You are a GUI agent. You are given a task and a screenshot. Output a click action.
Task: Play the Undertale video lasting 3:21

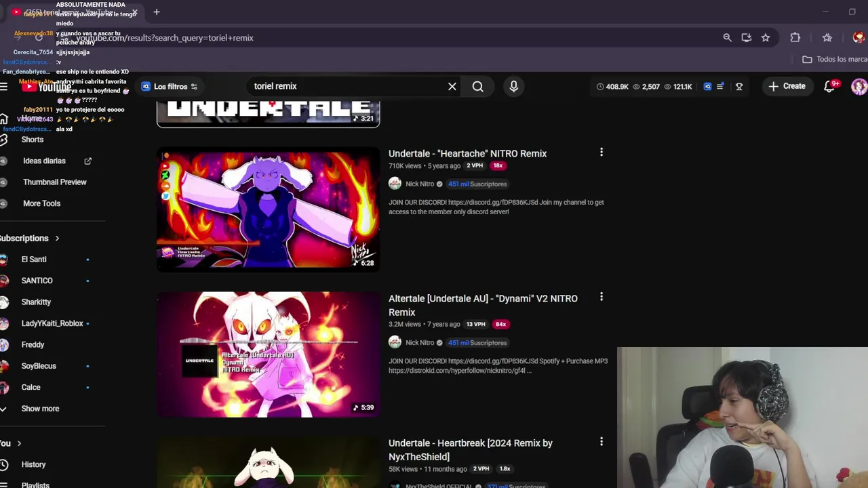click(x=269, y=113)
